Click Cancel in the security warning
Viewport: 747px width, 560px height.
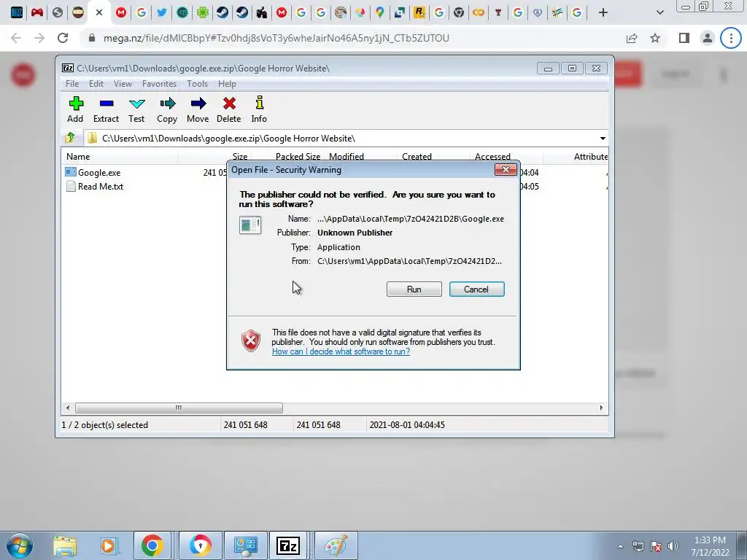[x=476, y=289]
